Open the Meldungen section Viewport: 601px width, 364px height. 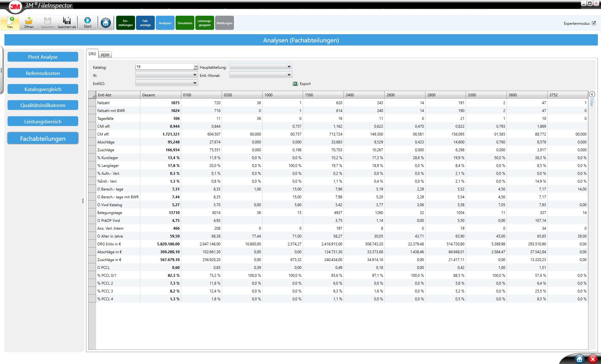pos(224,23)
